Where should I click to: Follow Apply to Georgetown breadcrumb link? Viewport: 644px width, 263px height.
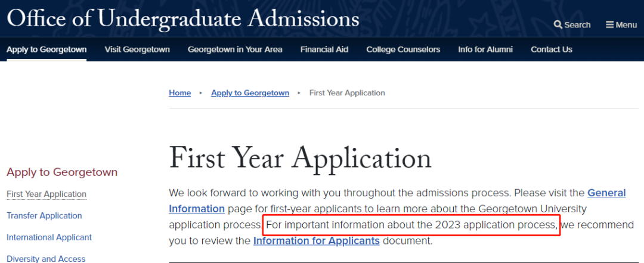pyautogui.click(x=250, y=93)
